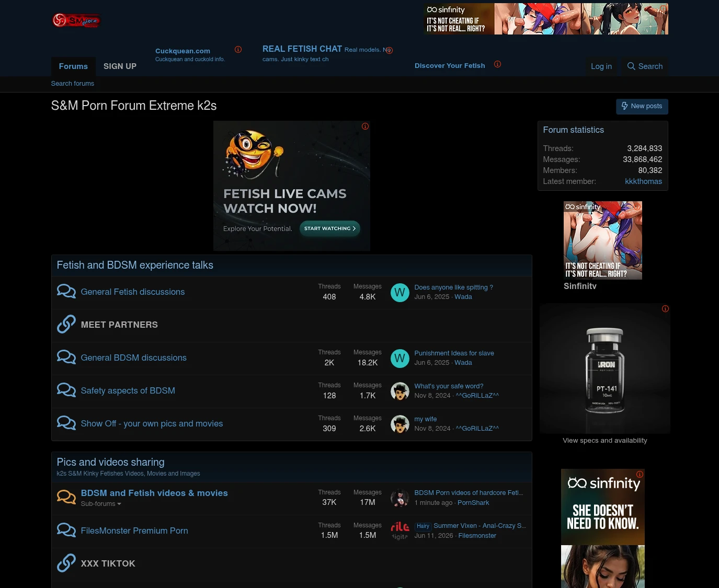This screenshot has width=719, height=588.
Task: Click the user avatar in Safety aspects row
Action: click(400, 391)
